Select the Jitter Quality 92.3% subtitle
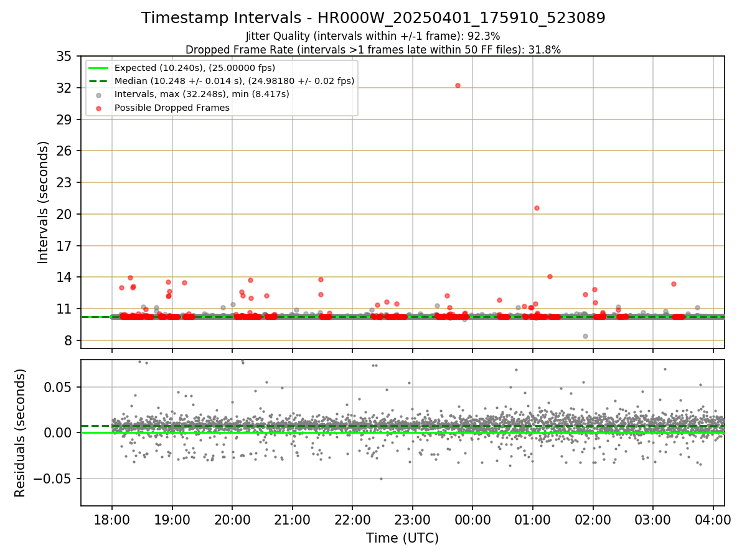747x560 pixels. click(x=373, y=36)
